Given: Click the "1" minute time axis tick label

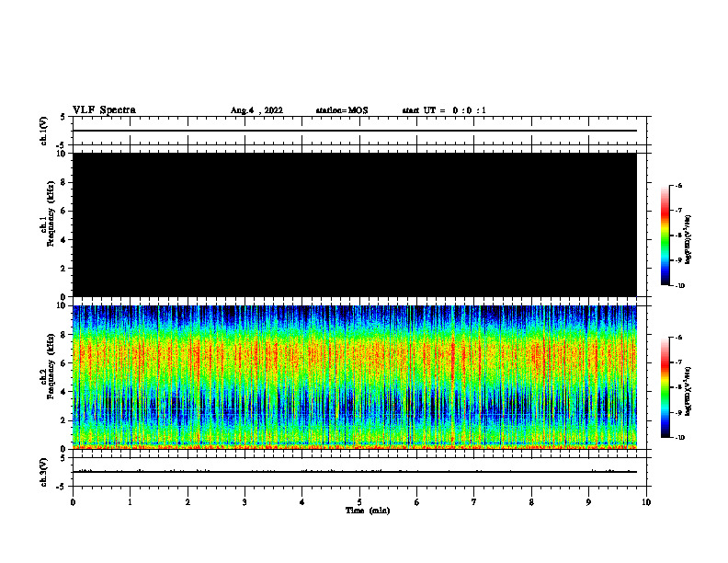Looking at the screenshot, I should tap(130, 502).
